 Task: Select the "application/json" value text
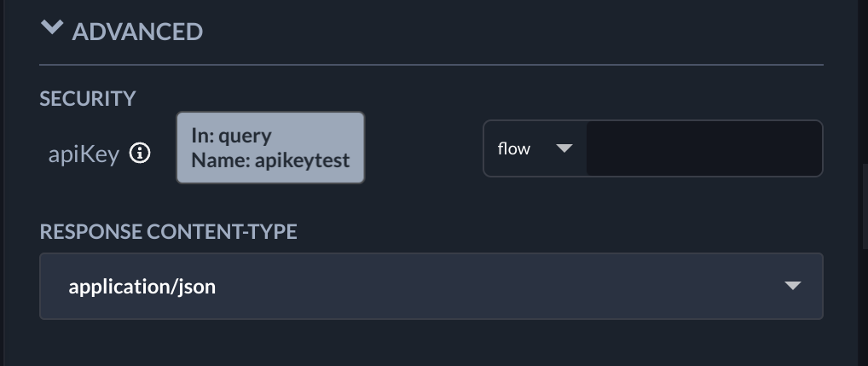pyautogui.click(x=142, y=287)
